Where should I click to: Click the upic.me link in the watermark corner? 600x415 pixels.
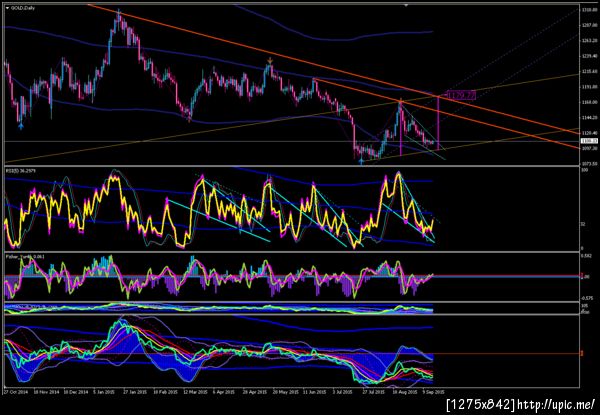click(x=555, y=404)
